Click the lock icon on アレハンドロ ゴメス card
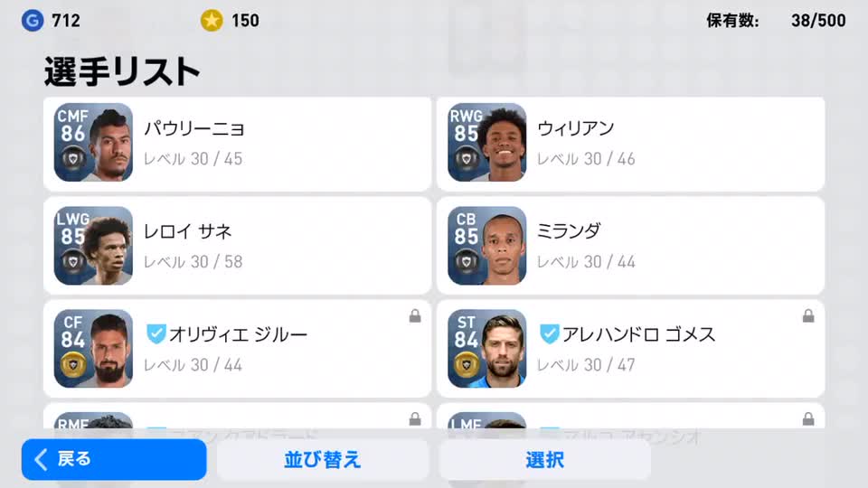 (808, 315)
